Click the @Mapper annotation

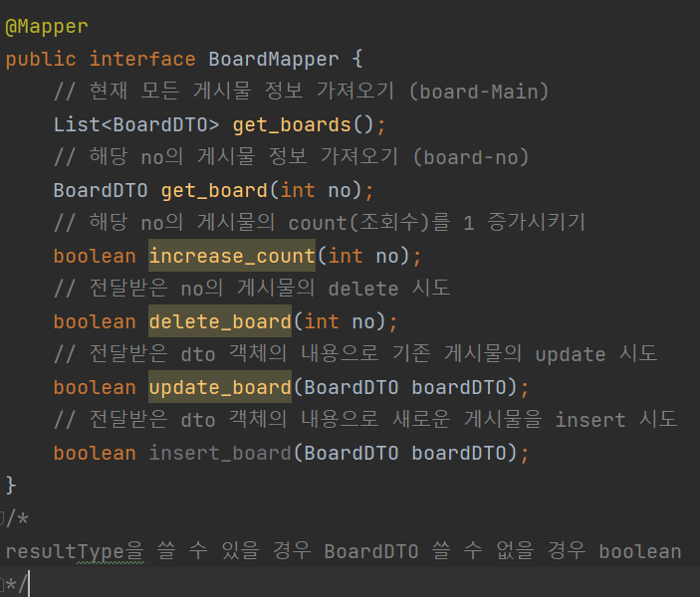[x=47, y=26]
